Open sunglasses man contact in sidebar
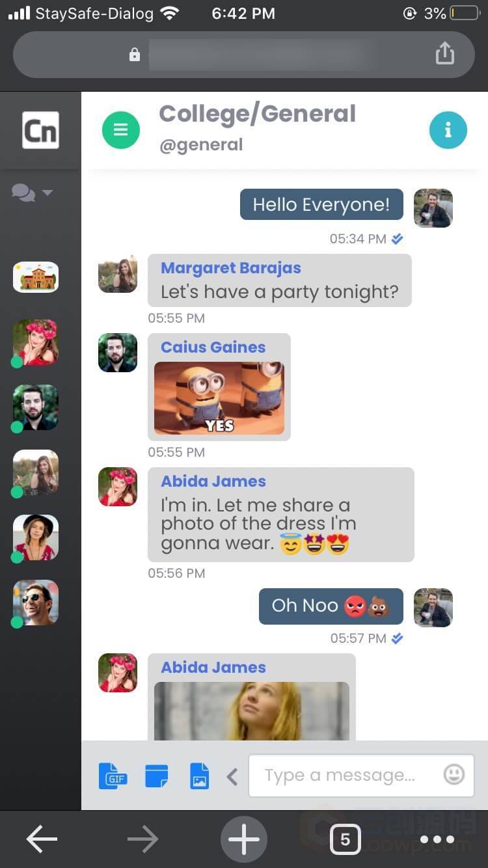Screen dimensions: 488x868 [36, 603]
